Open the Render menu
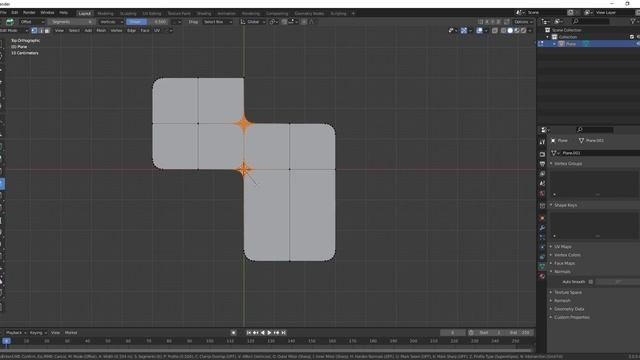This screenshot has height=360, width=640. (x=29, y=13)
